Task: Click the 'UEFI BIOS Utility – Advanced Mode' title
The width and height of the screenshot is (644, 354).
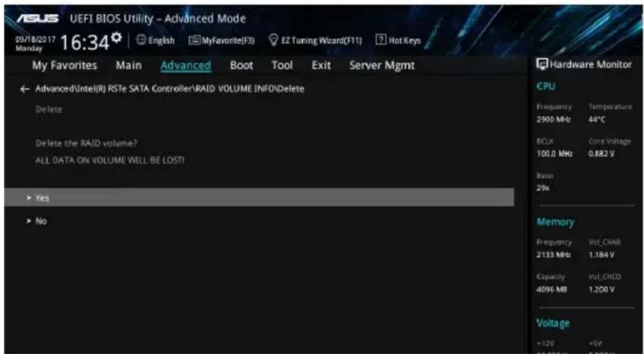Action: [x=157, y=19]
